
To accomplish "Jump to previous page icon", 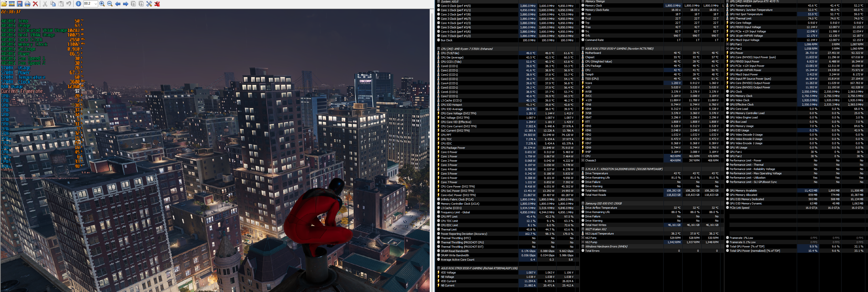I will 133,4.
